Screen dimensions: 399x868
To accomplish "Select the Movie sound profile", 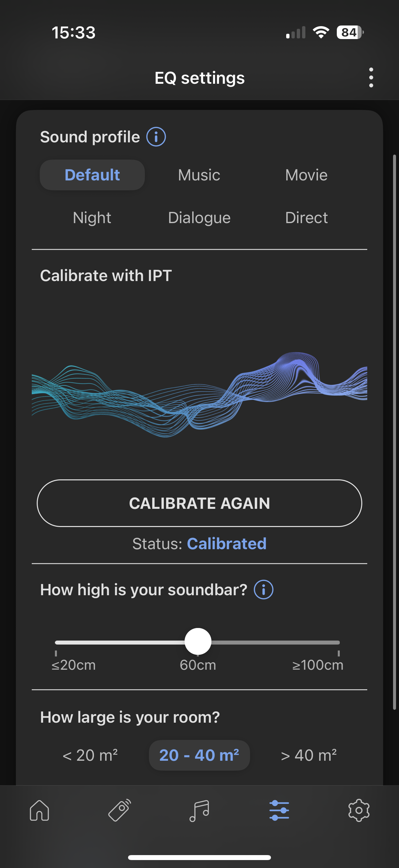I will [x=306, y=175].
